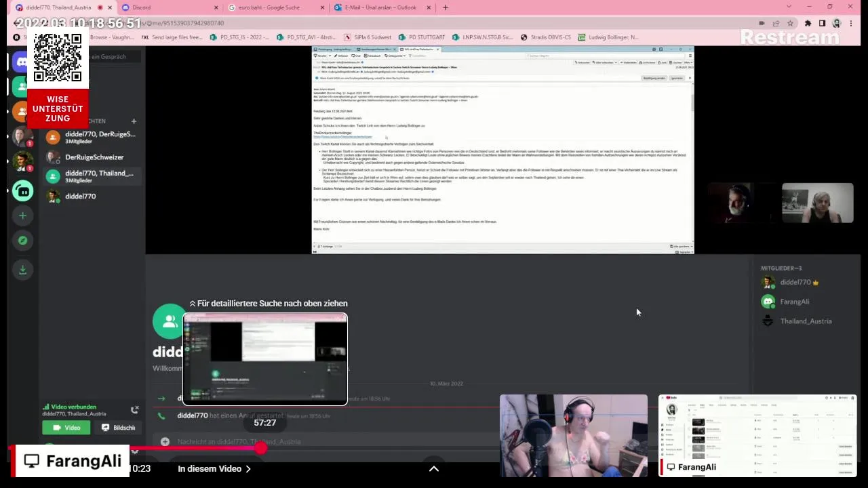
Task: Open the DerRuigeSchweizer direct message
Action: [91, 157]
